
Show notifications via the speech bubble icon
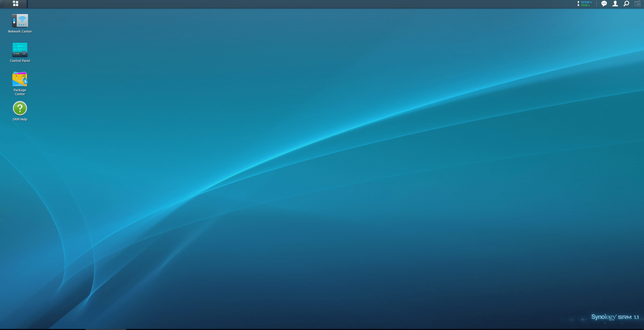point(604,4)
